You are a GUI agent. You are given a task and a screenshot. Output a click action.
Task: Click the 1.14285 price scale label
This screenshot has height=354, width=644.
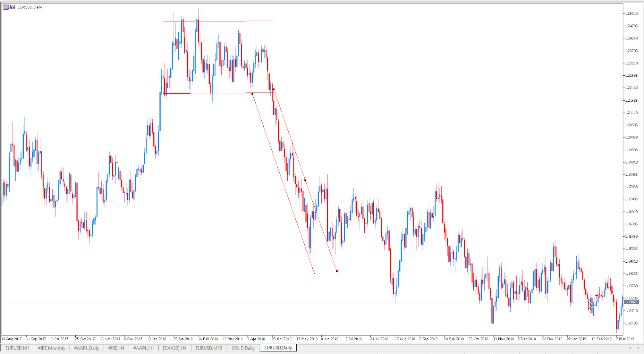(631, 274)
